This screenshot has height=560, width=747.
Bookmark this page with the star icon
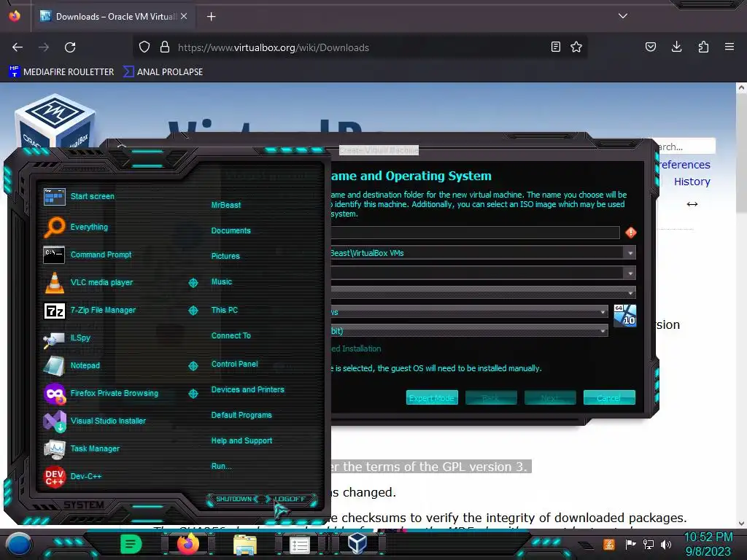click(x=576, y=47)
